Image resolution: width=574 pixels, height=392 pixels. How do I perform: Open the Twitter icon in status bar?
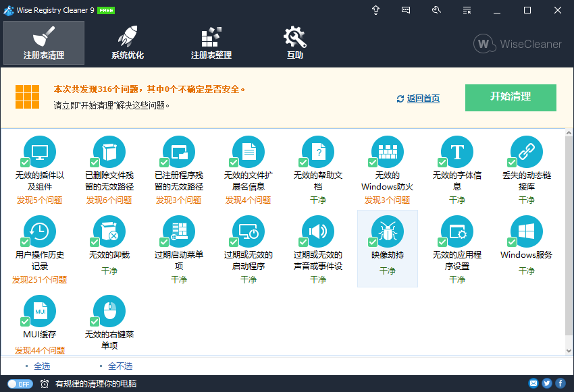click(x=547, y=383)
